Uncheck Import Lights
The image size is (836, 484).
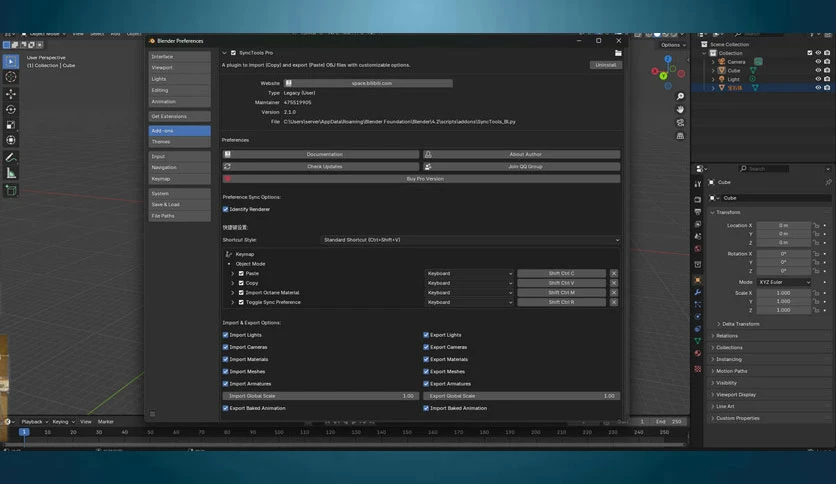coord(226,335)
